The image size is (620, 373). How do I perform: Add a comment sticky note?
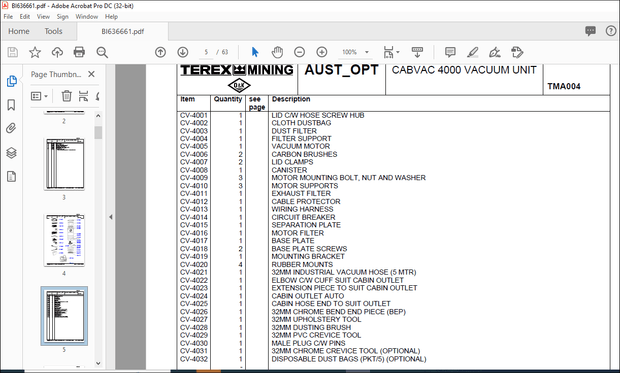450,52
